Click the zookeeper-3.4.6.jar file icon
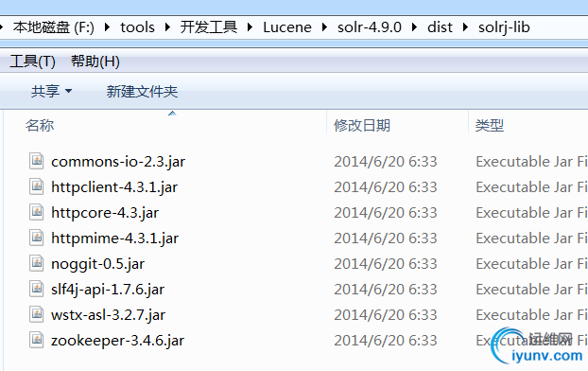Screen dimensions: 588x371 point(36,340)
